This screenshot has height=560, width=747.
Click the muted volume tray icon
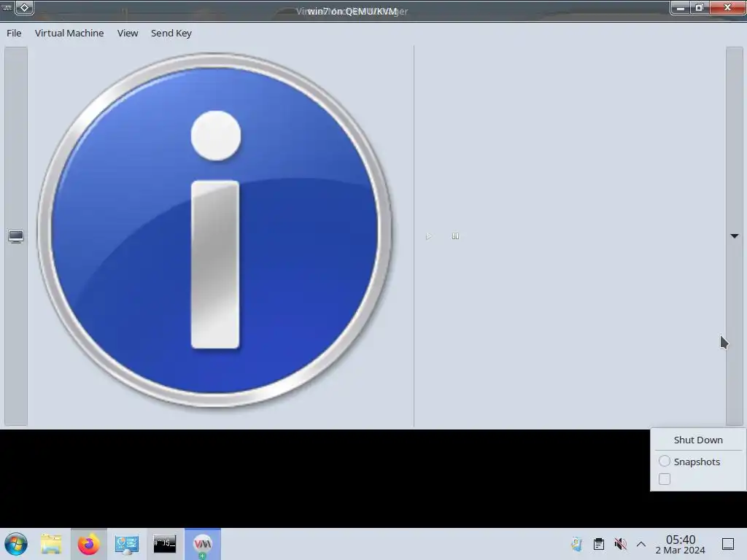pos(620,544)
